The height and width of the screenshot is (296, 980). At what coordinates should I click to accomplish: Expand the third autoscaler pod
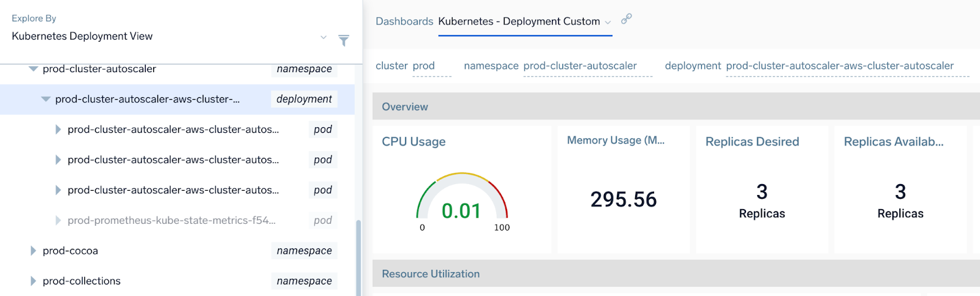pos(58,190)
